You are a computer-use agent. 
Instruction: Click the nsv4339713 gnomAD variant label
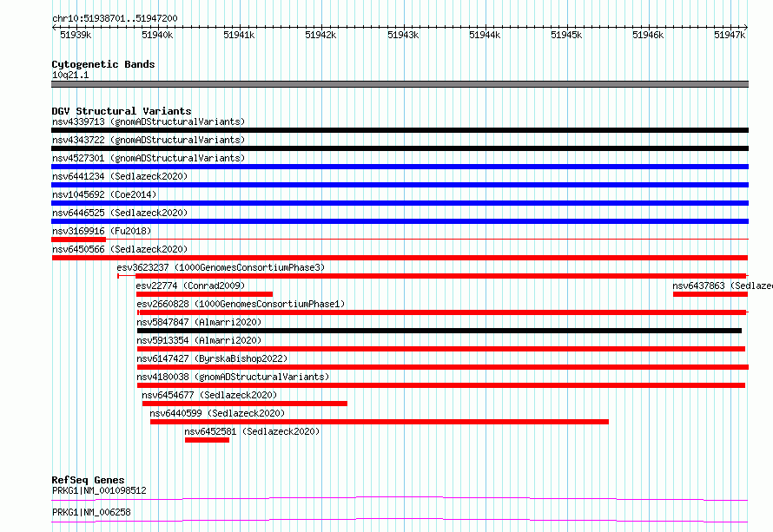(x=149, y=122)
